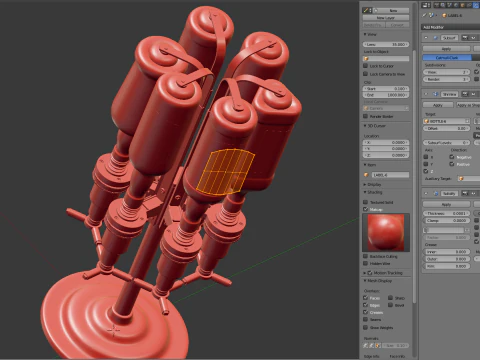Apply the Solidify modifier
This screenshot has width=480, height=360.
pyautogui.click(x=446, y=204)
